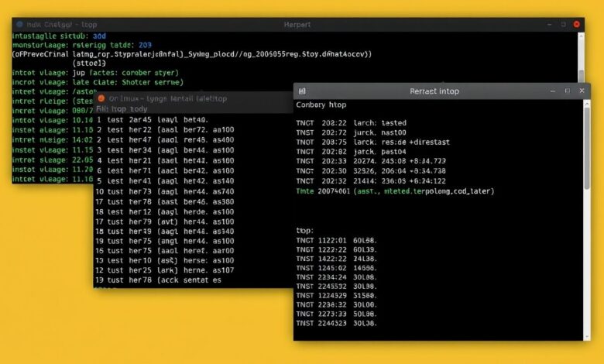This screenshot has height=364, width=604.
Task: Click the 'Rerract intop' window title
Action: coord(434,91)
